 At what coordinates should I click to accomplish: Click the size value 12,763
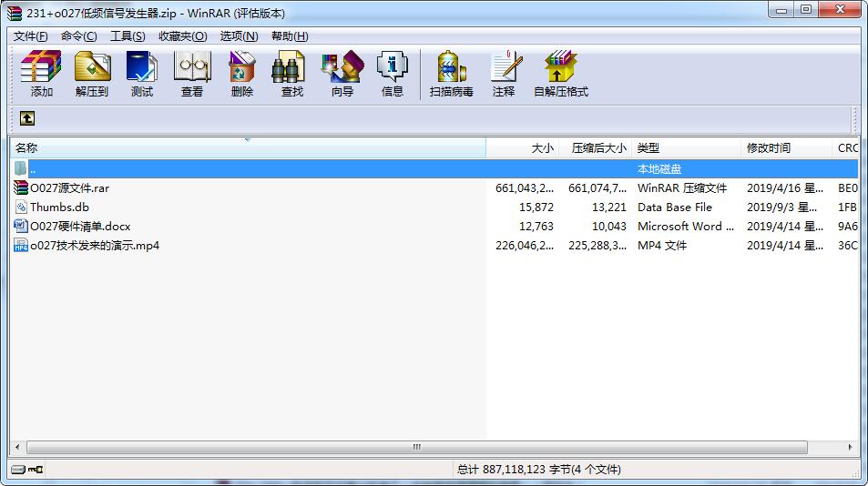pyautogui.click(x=536, y=226)
